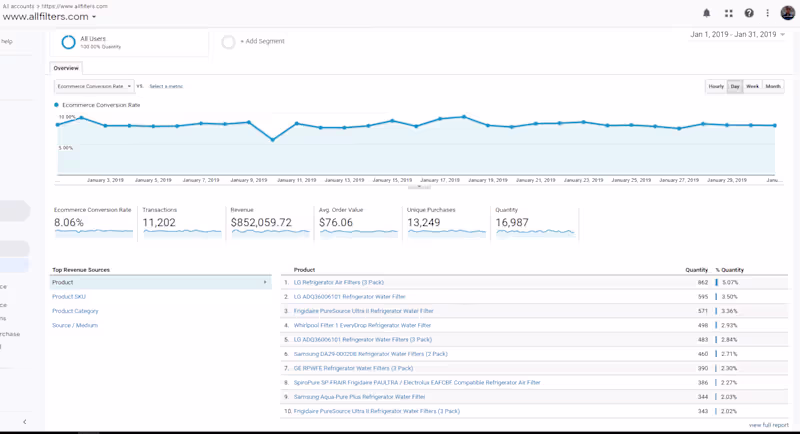Image resolution: width=800 pixels, height=434 pixels.
Task: Open the notifications bell
Action: (x=707, y=13)
